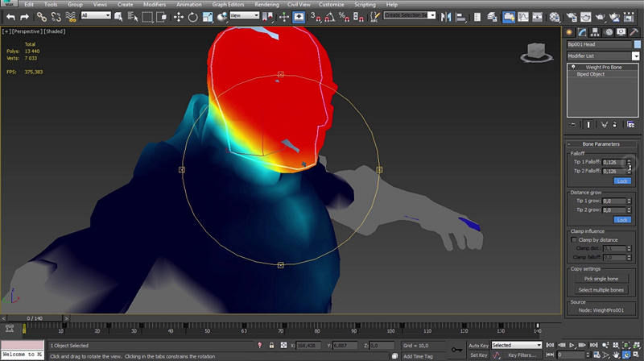Toggle the Distance grow Lock button
Viewport: 644px width, 361px height.
tap(621, 219)
